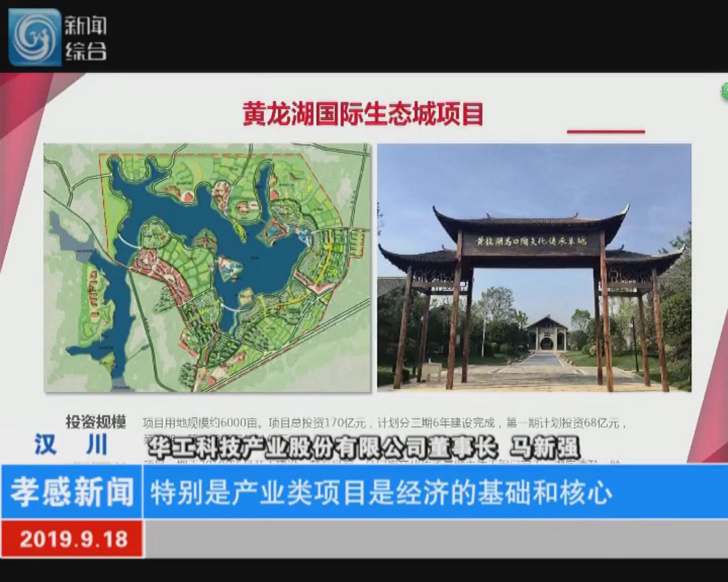Image resolution: width=728 pixels, height=582 pixels.
Task: Click the subtitle 特别是产业类项目是经济的基础和核心
Action: click(x=381, y=492)
